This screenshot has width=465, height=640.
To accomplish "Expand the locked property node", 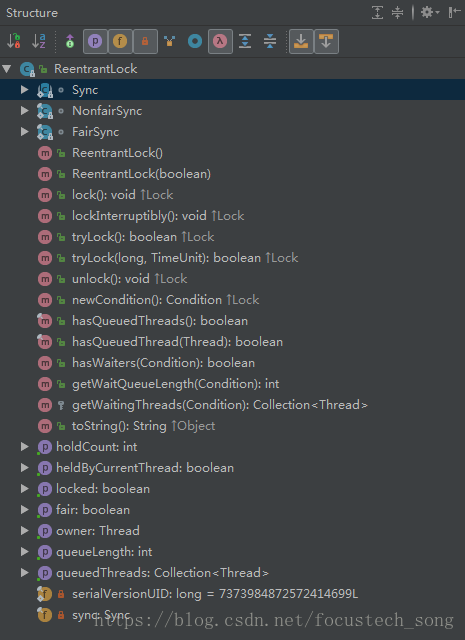I will [x=24, y=489].
